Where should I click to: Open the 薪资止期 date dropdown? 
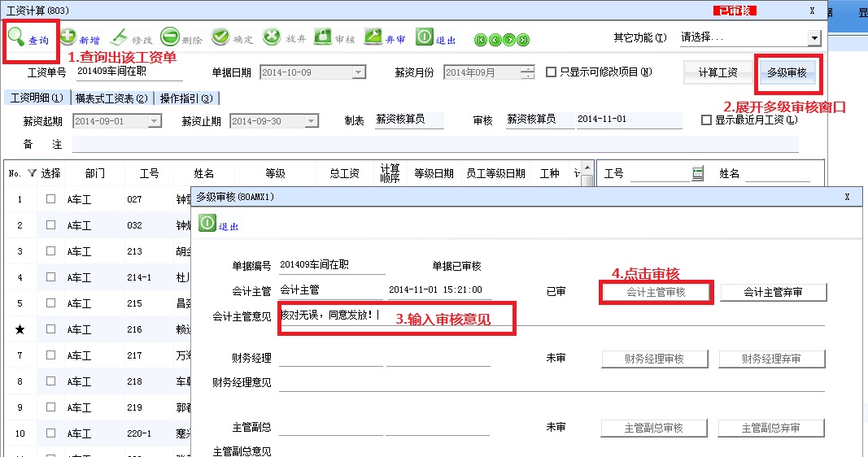[x=312, y=121]
